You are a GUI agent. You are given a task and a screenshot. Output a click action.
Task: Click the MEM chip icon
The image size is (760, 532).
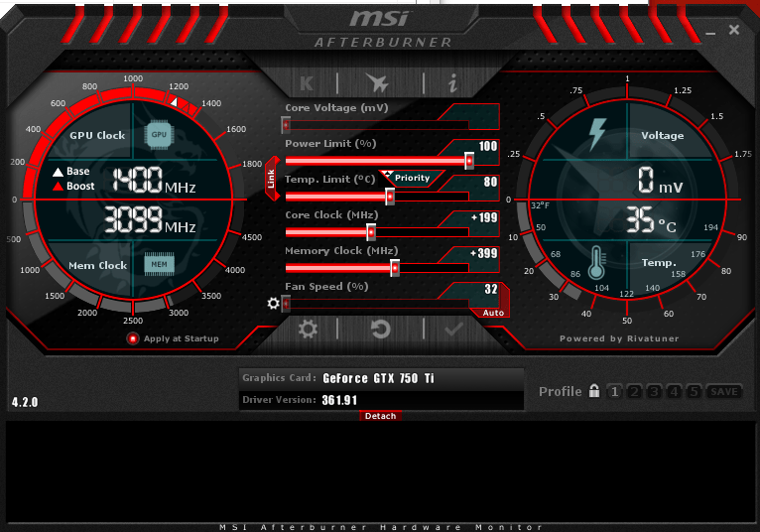pyautogui.click(x=159, y=264)
